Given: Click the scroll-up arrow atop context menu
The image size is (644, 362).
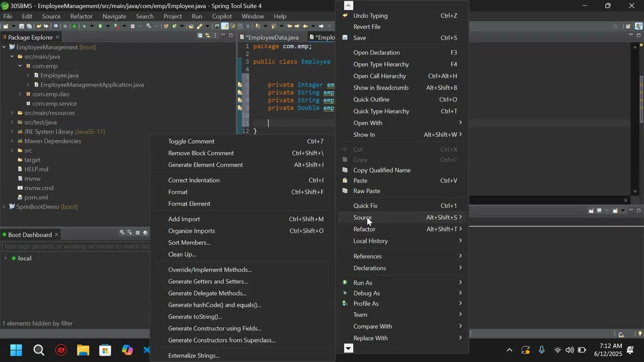Looking at the screenshot, I should pos(349,5).
